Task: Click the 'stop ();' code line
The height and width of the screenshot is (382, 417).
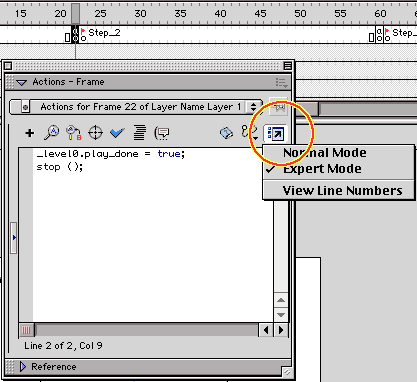Action: (60, 167)
